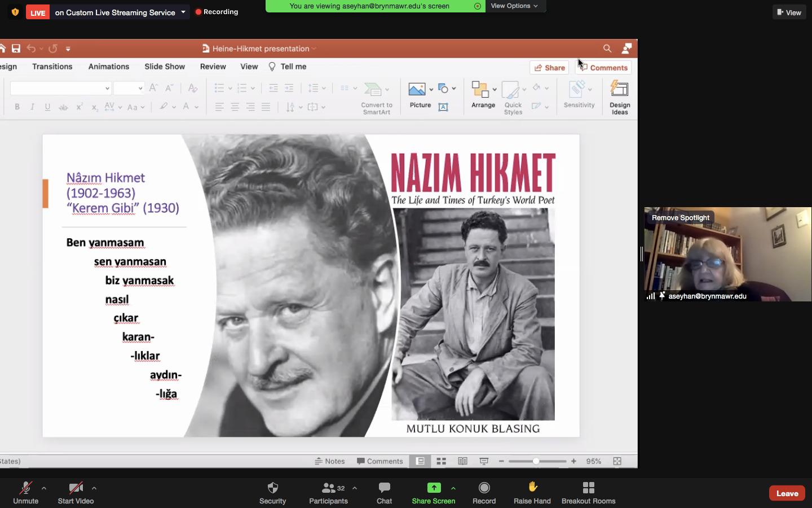Expand Participants options arrow
Viewport: 812px width, 508px height.
click(355, 488)
